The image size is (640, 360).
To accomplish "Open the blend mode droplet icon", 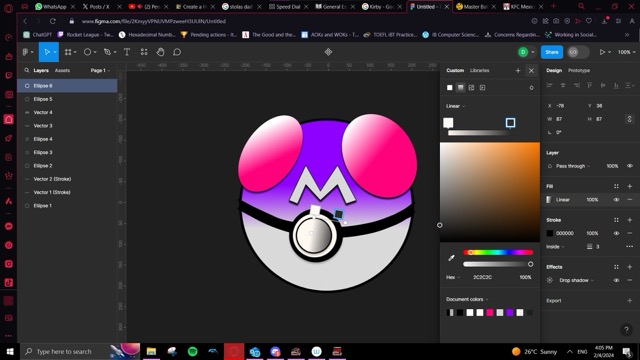I will 531,88.
